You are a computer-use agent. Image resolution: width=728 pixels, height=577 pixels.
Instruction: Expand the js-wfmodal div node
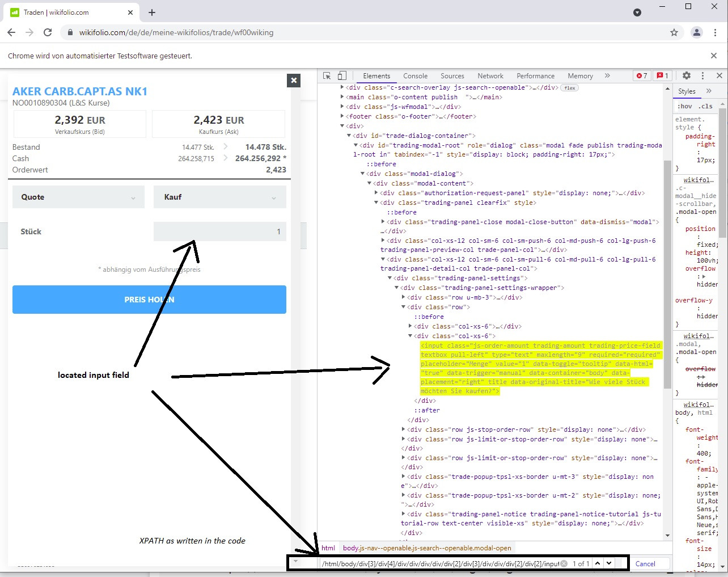342,107
